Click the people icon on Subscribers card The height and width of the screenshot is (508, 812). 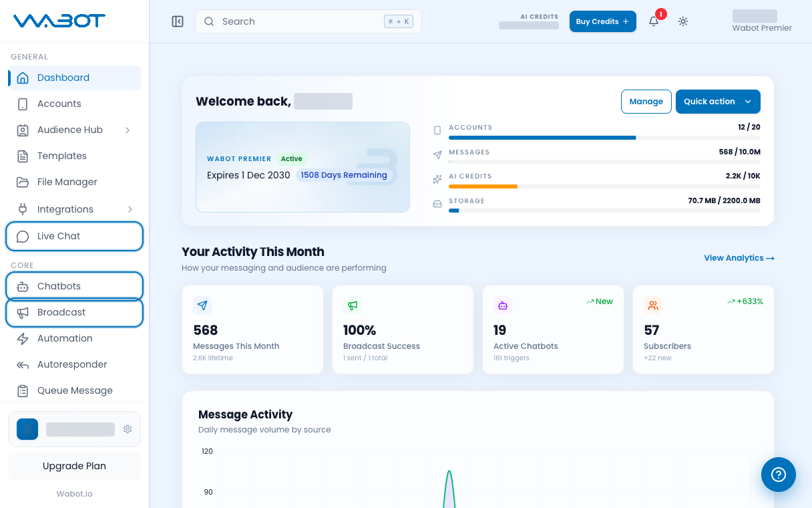653,305
